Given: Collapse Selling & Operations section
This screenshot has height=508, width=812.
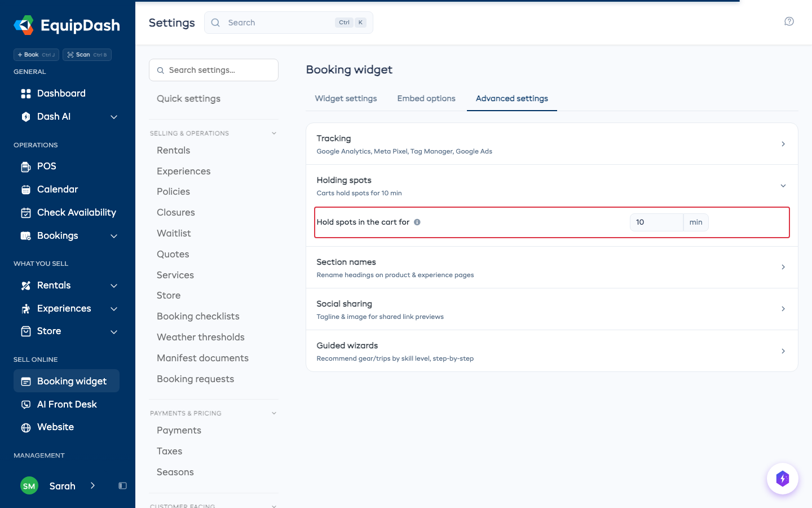Looking at the screenshot, I should pyautogui.click(x=274, y=133).
